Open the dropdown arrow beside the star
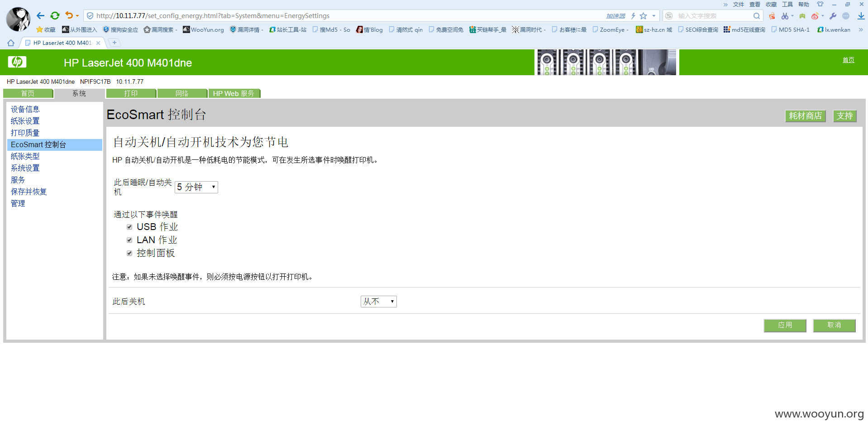 (x=653, y=16)
